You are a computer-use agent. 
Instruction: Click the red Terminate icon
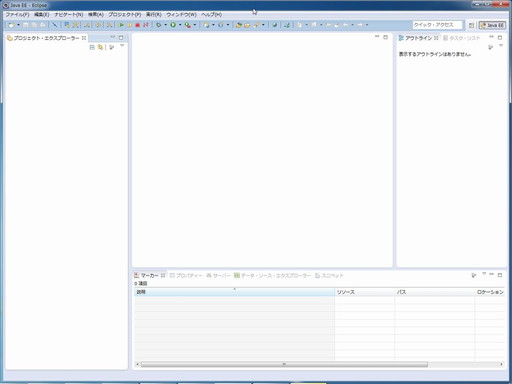[x=137, y=25]
